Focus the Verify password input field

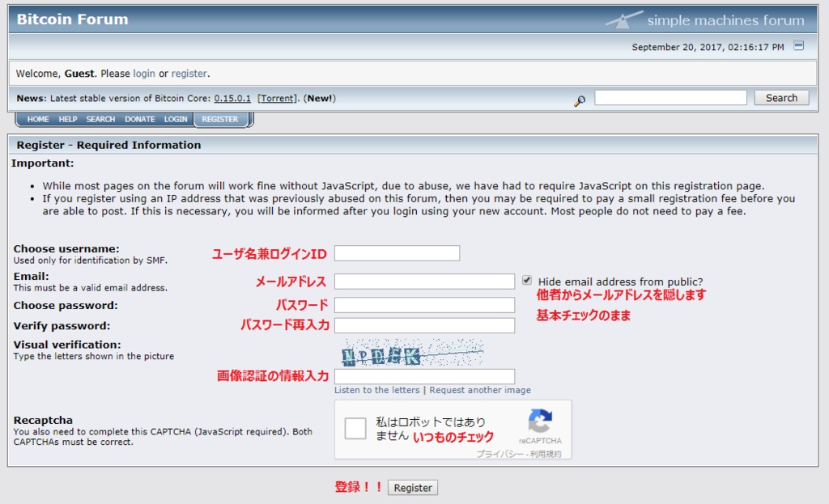pyautogui.click(x=424, y=325)
